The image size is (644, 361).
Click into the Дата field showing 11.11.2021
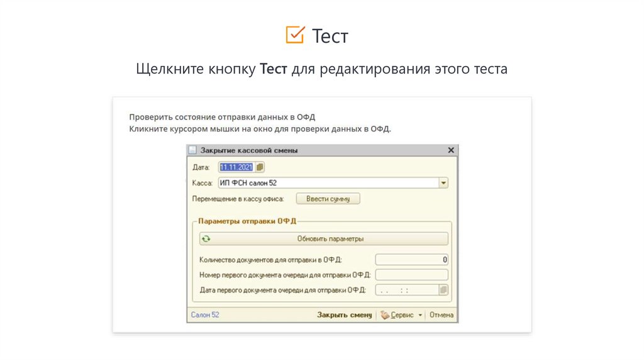(x=236, y=167)
